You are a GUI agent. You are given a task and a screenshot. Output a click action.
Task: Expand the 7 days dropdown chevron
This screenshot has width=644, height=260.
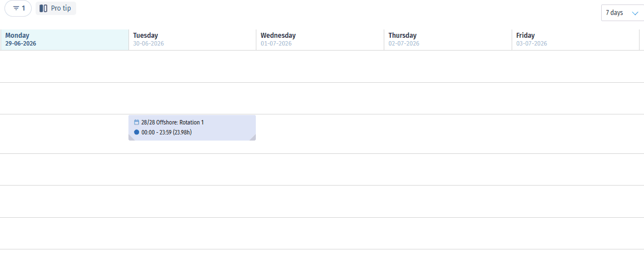tap(635, 13)
